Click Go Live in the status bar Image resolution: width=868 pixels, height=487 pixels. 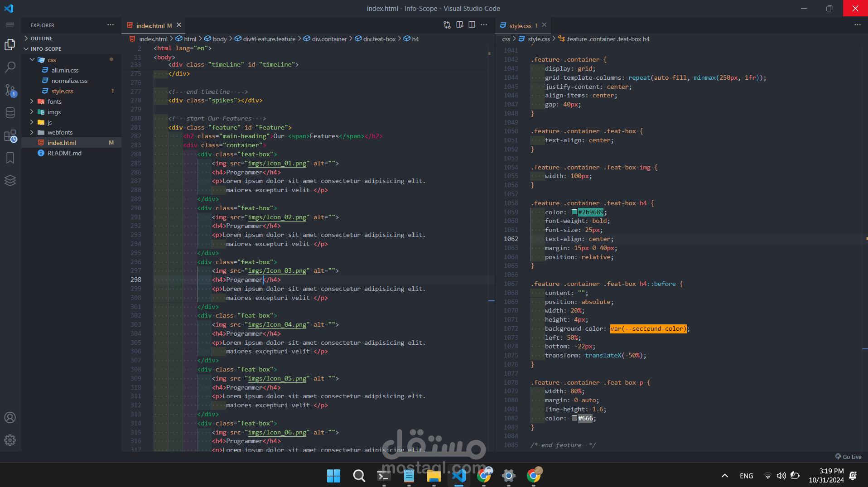[848, 457]
